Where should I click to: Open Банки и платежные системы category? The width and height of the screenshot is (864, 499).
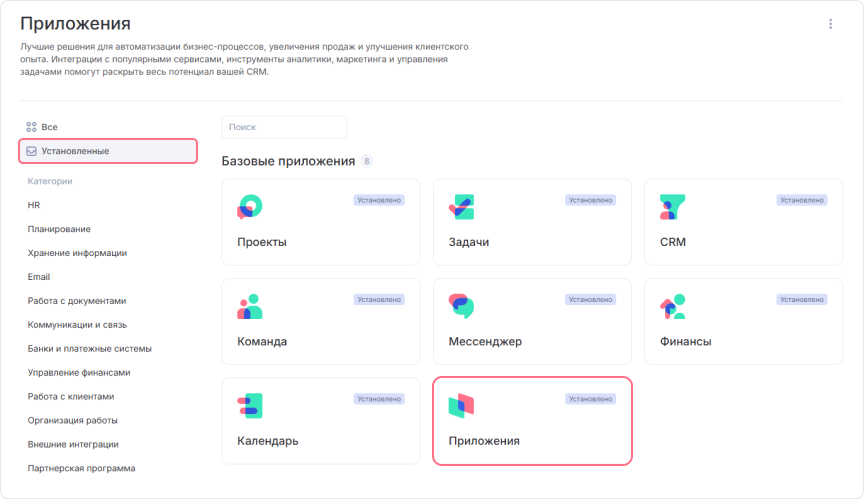click(89, 348)
